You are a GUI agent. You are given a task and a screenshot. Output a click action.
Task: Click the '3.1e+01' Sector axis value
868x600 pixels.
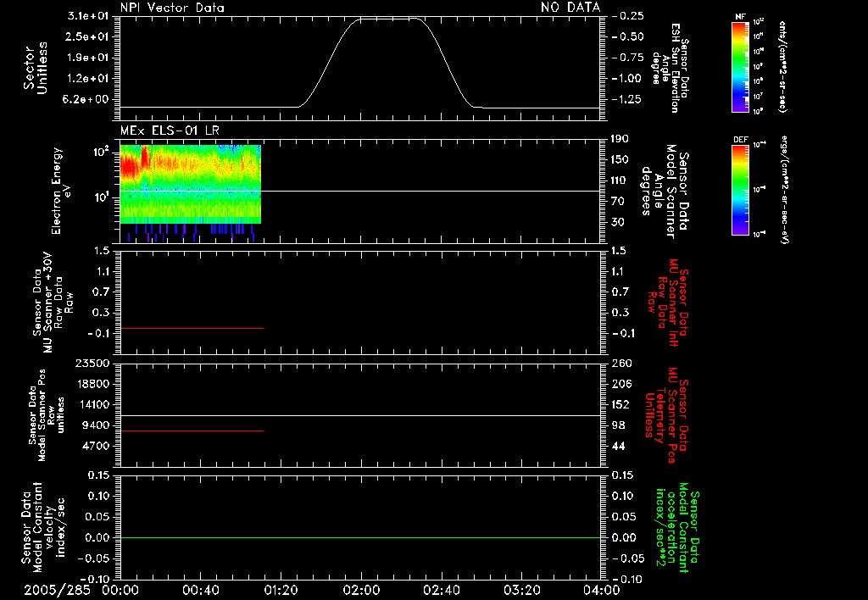click(x=88, y=16)
